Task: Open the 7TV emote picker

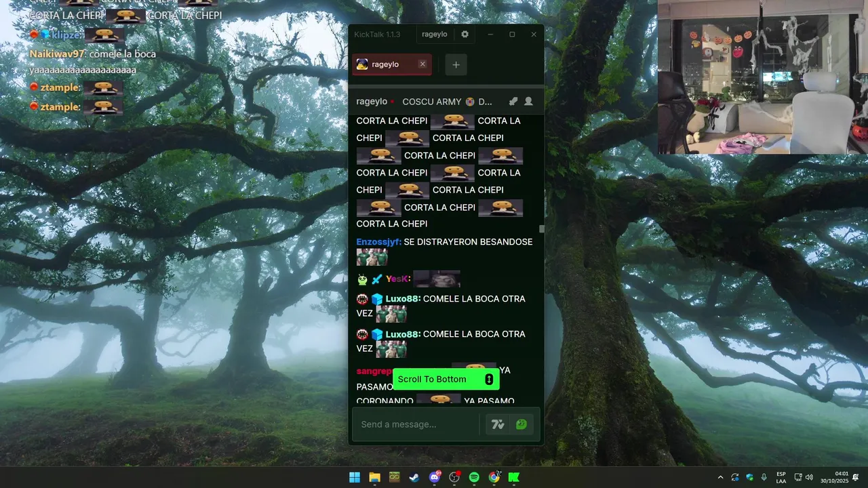Action: (498, 424)
